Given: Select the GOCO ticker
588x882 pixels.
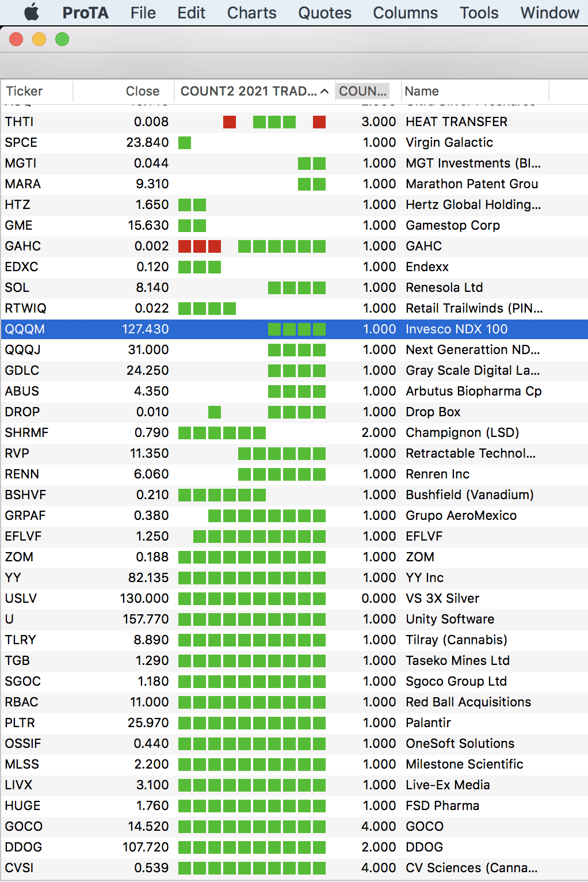Looking at the screenshot, I should coord(24,827).
